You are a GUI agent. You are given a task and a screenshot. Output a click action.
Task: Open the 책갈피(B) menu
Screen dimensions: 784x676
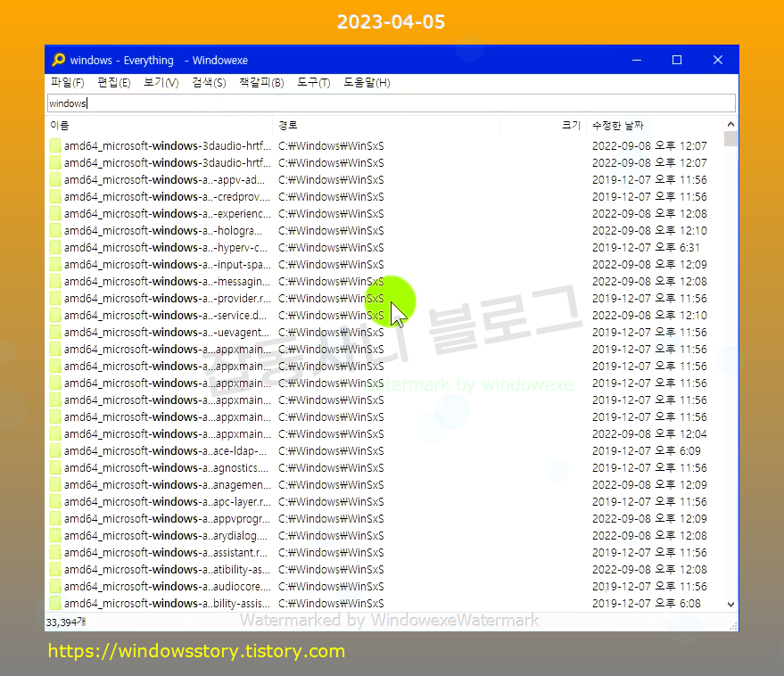tap(261, 83)
